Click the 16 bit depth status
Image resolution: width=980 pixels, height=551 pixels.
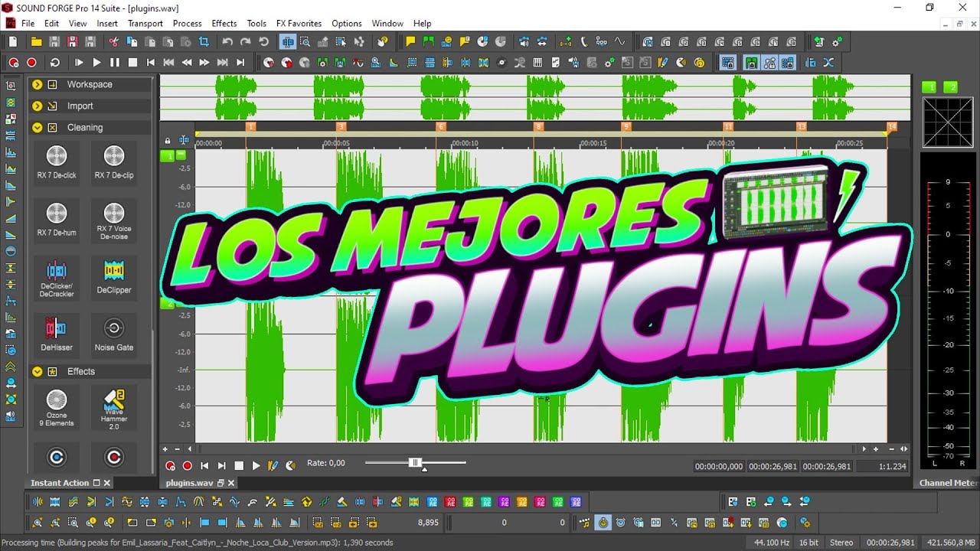[x=808, y=543]
